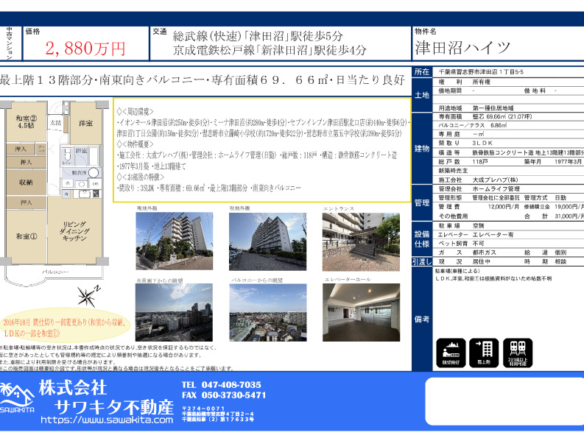584x438 pixels.
Task: Click the 間取り 3LDK row
Action: pyautogui.click(x=509, y=143)
